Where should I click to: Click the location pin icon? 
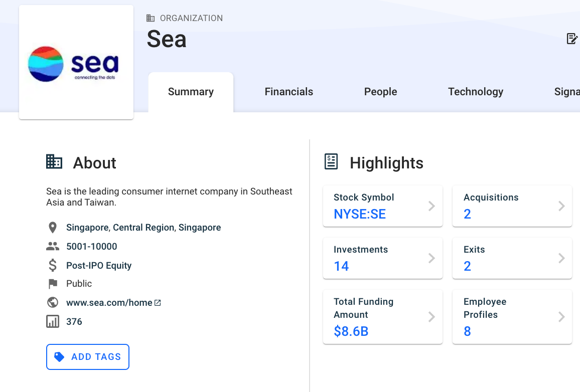(x=53, y=228)
